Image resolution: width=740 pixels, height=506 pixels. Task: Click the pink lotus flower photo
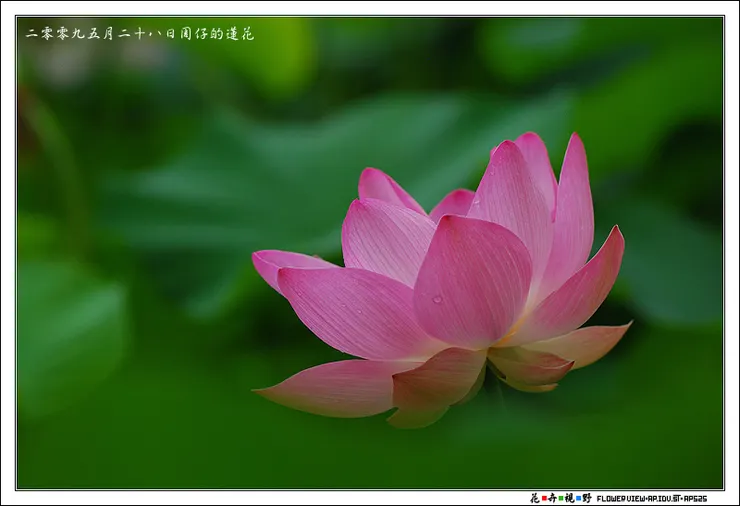370,253
